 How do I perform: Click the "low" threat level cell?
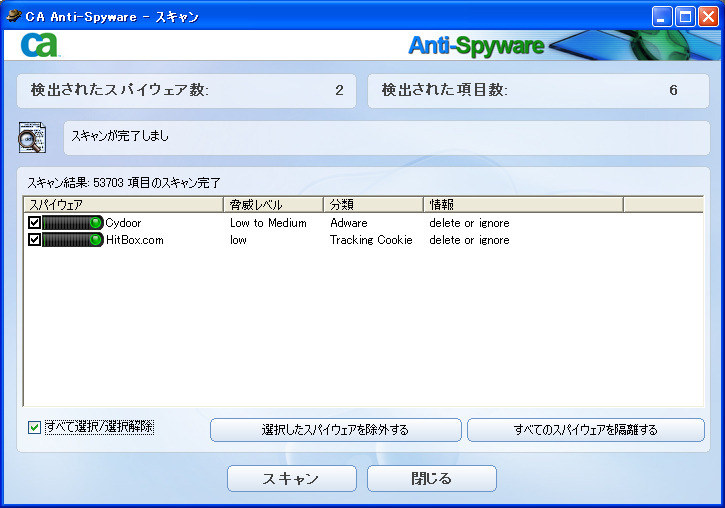tap(238, 240)
